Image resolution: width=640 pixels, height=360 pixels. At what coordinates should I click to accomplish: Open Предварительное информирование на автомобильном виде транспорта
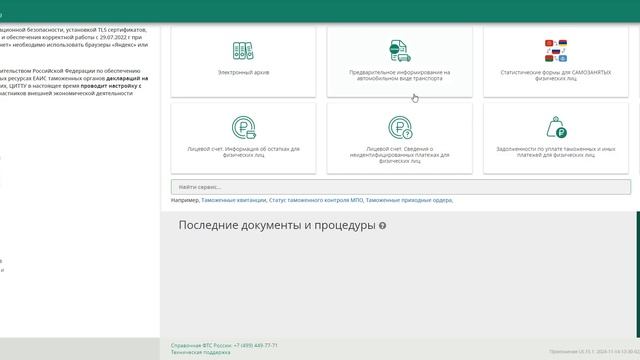pos(400,76)
